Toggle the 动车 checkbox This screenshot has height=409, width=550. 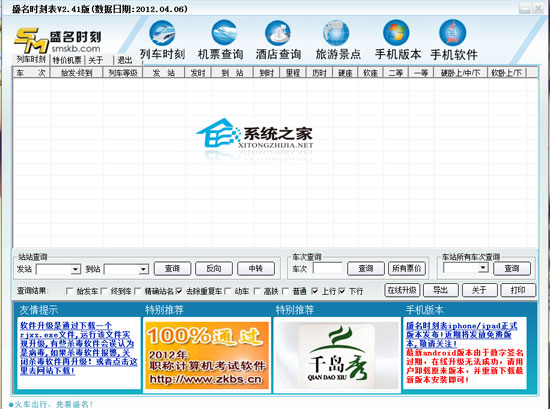click(227, 291)
